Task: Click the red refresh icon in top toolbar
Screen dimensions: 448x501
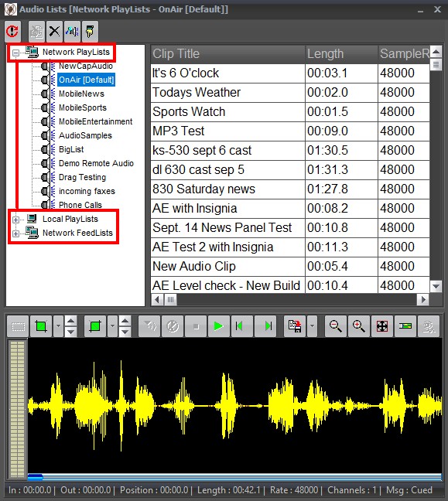Action: click(x=13, y=31)
